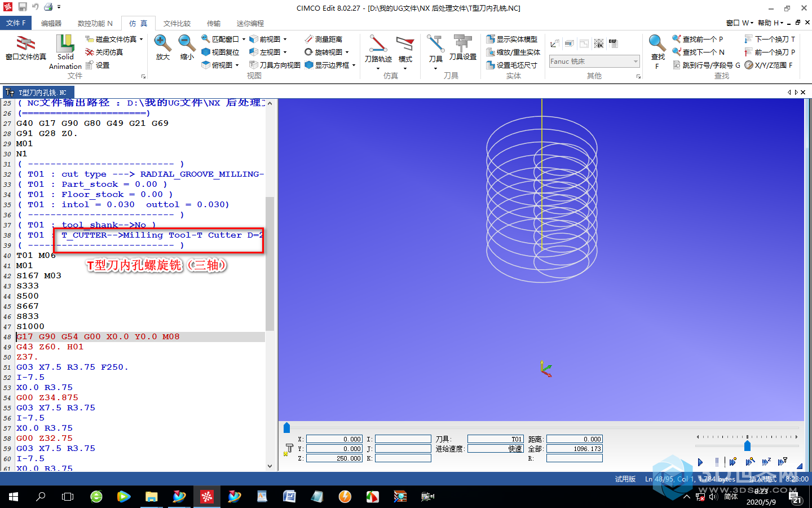This screenshot has height=508, width=812.
Task: Click 查找前一个 P find previous
Action: tap(698, 39)
